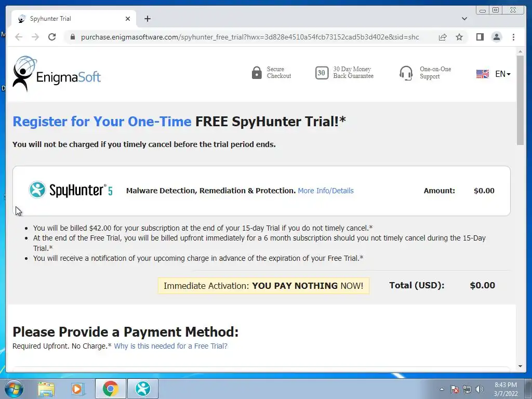This screenshot has width=532, height=399.
Task: Open the browser side panel
Action: coord(480,37)
